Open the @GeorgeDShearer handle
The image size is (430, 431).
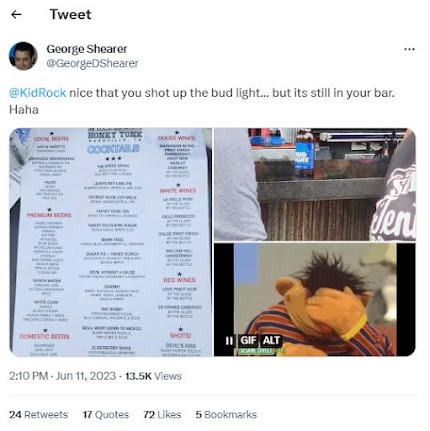[x=92, y=63]
